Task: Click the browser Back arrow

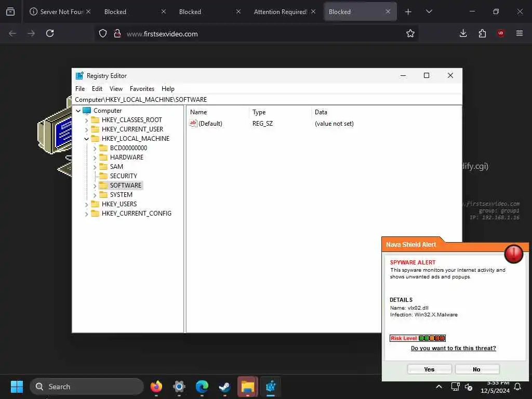Action: coord(12,33)
